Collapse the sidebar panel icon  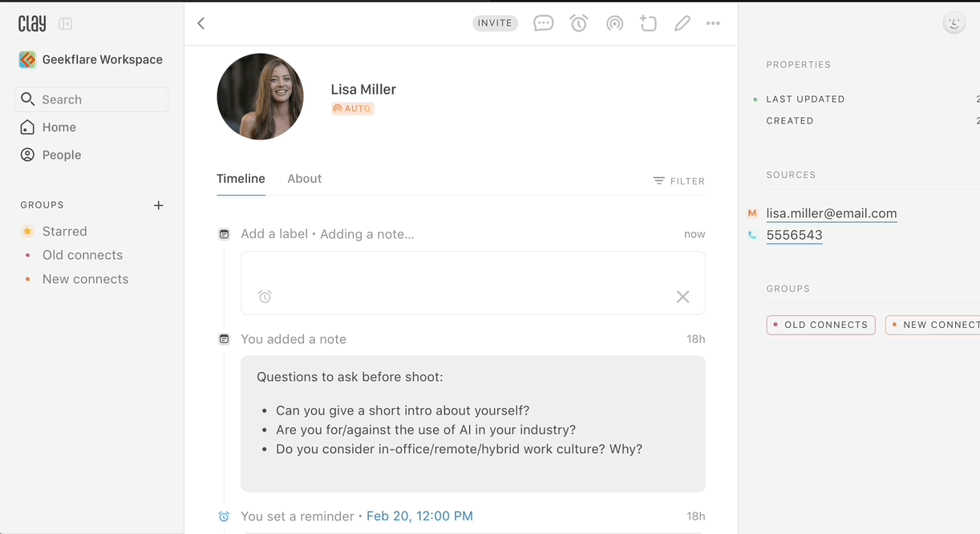click(x=66, y=24)
